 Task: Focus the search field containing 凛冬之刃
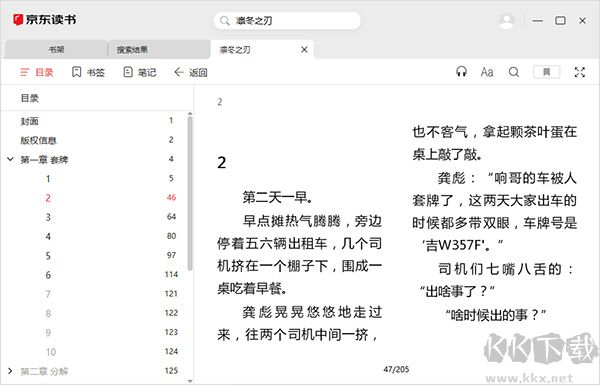point(287,21)
